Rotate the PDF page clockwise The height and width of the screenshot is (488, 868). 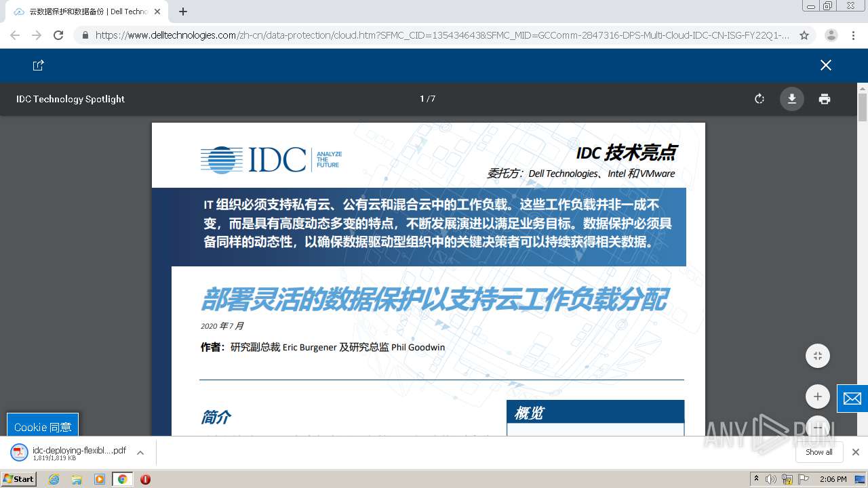(x=759, y=99)
